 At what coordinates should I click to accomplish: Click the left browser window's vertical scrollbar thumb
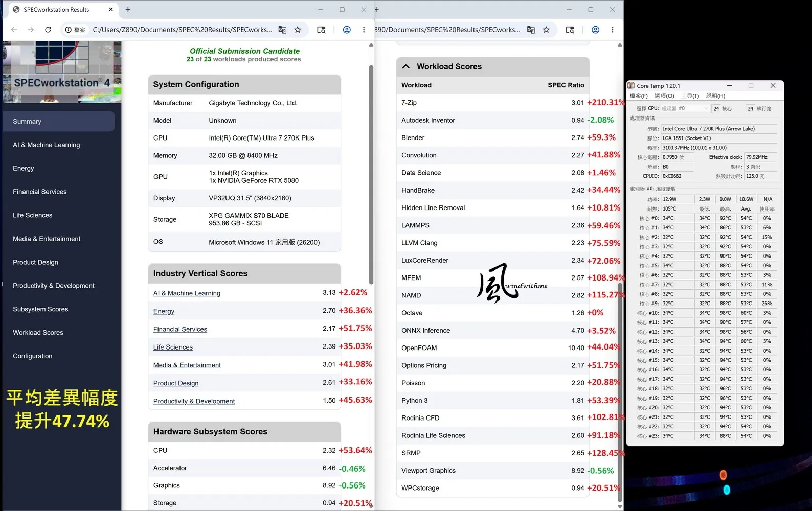tap(371, 175)
